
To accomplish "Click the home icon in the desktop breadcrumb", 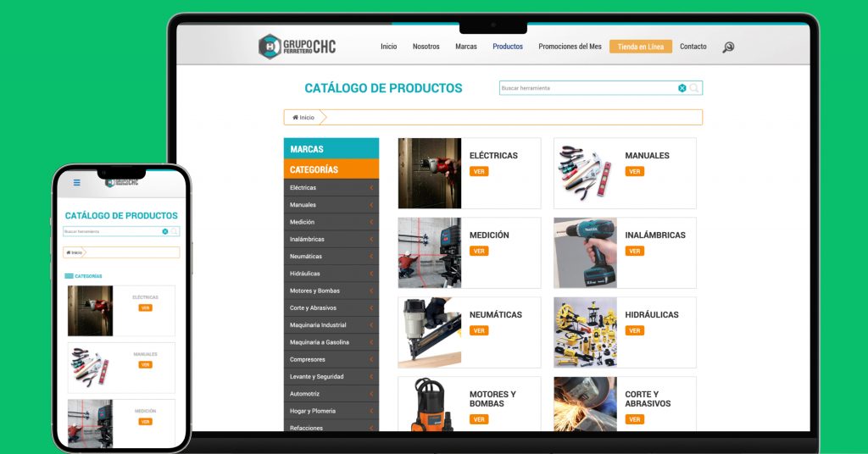I will click(295, 118).
